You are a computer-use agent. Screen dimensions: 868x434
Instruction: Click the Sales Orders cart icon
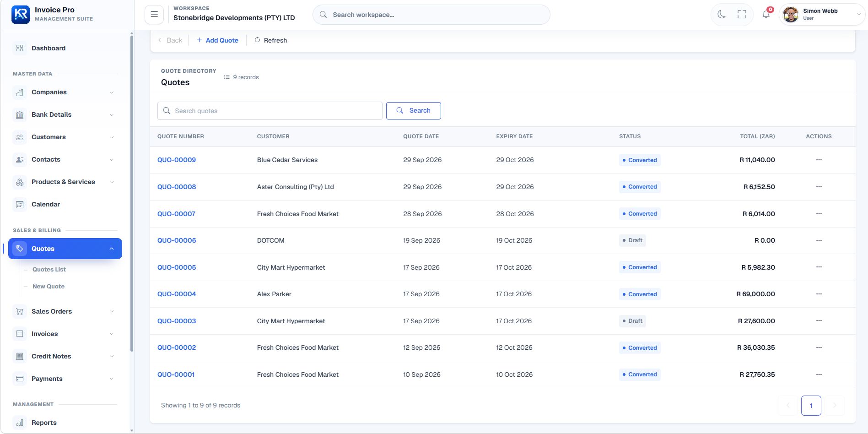click(x=20, y=312)
